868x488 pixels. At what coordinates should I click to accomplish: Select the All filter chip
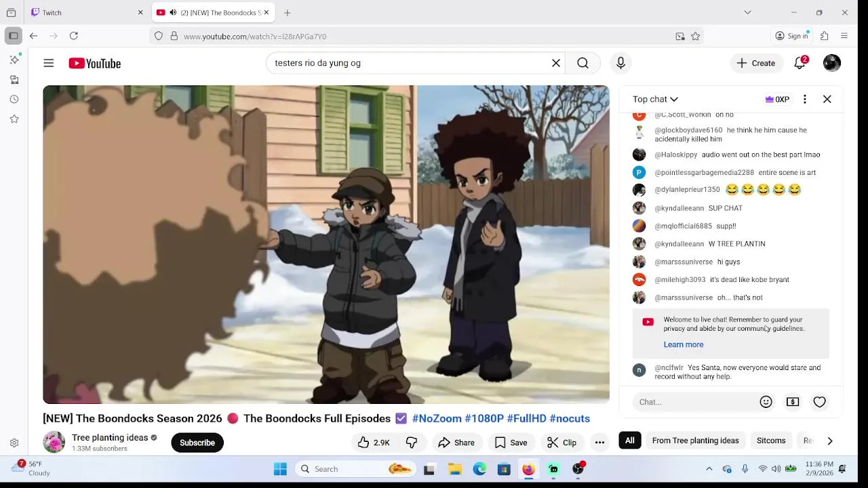[630, 441]
